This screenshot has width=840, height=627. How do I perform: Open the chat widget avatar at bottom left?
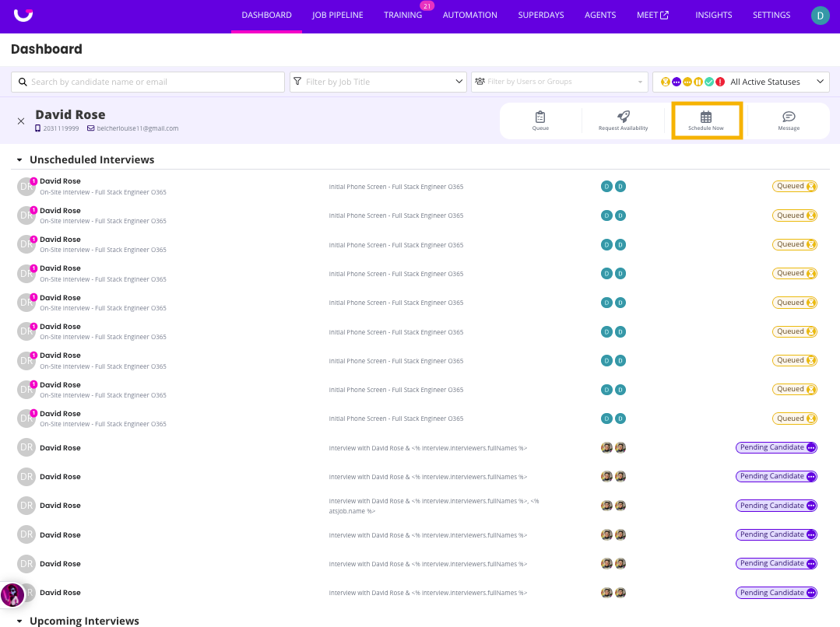coord(12,595)
